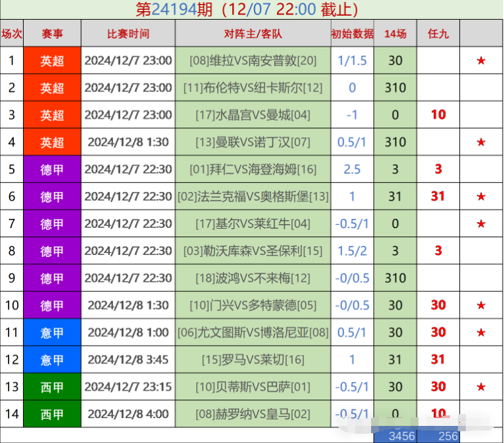The image size is (504, 443).
Task: Select the 任九 column header
Action: pos(438,34)
